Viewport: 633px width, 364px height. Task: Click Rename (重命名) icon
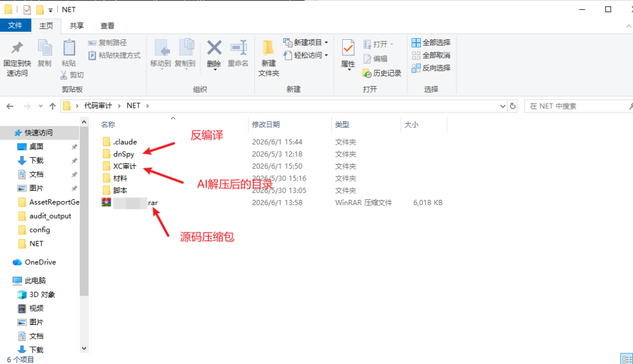click(238, 47)
